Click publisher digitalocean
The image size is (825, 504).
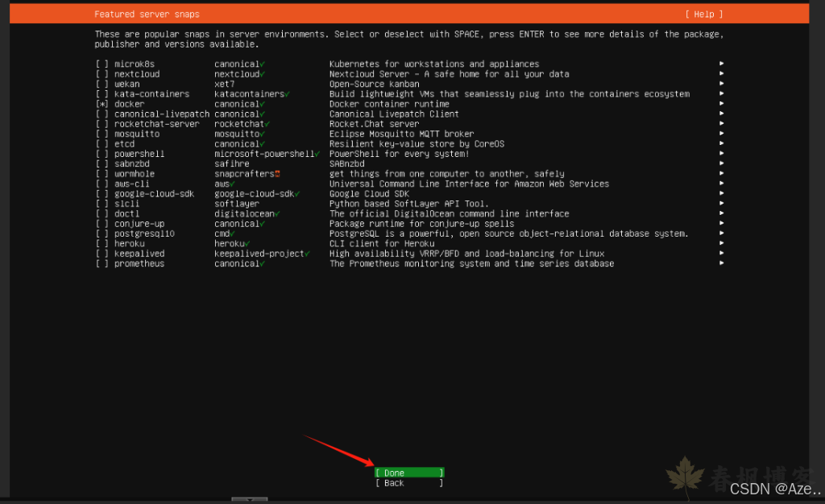pyautogui.click(x=244, y=214)
